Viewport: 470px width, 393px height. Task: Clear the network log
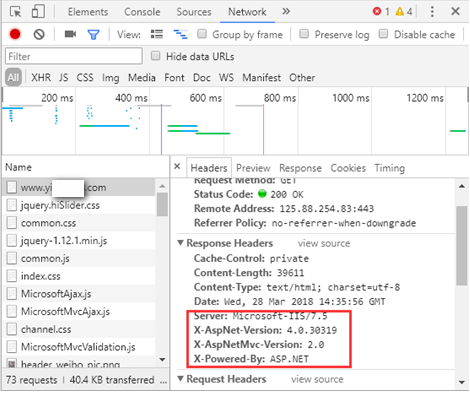click(x=39, y=34)
